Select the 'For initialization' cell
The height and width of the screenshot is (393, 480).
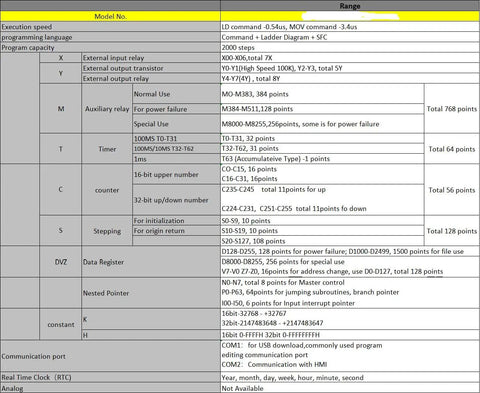(x=176, y=221)
